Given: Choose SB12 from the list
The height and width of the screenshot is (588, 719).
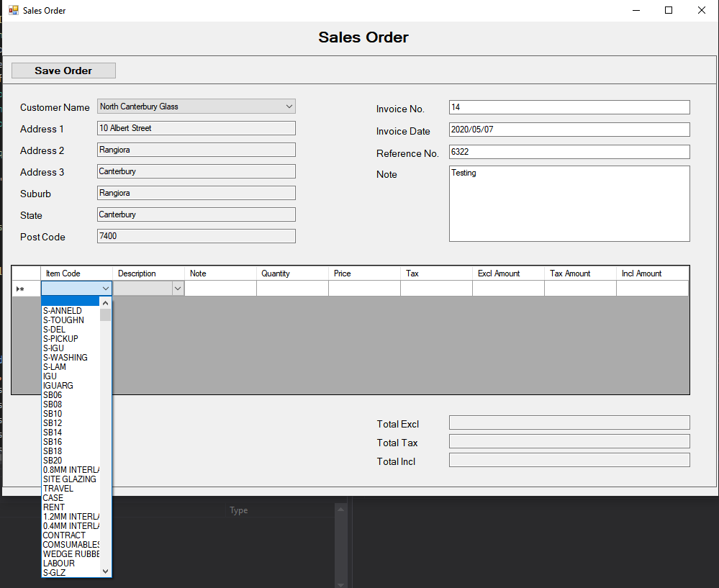Looking at the screenshot, I should pyautogui.click(x=71, y=423).
